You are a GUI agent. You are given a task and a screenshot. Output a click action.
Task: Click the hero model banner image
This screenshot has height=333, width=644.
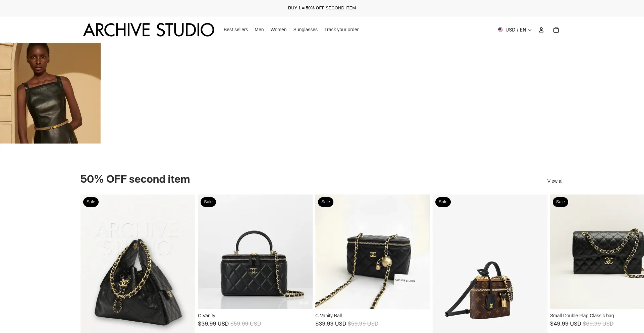[x=50, y=93]
